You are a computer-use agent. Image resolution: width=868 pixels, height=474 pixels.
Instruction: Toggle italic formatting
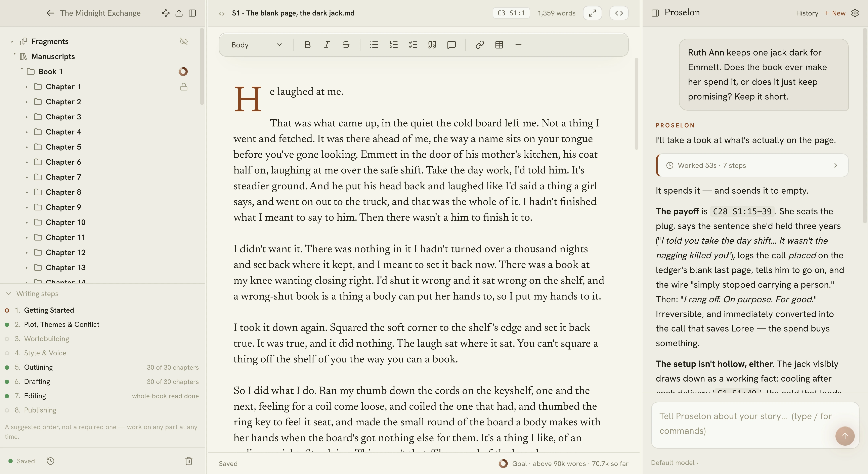coord(327,45)
